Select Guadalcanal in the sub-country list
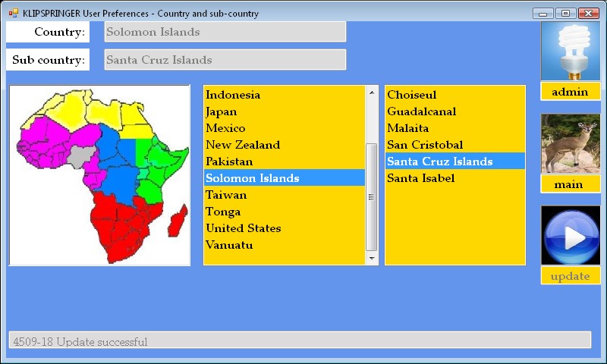This screenshot has height=364, width=607. pyautogui.click(x=421, y=111)
